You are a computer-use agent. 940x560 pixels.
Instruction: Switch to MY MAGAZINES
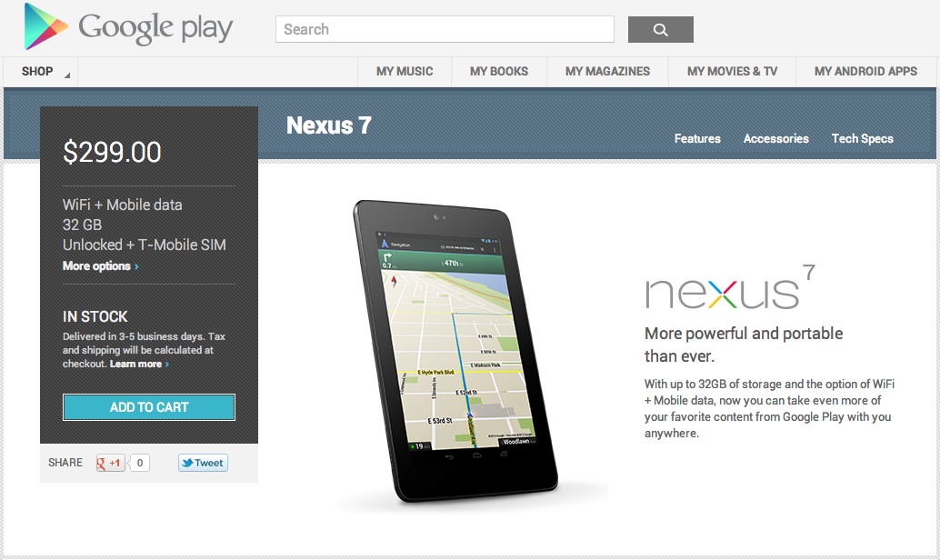click(607, 71)
